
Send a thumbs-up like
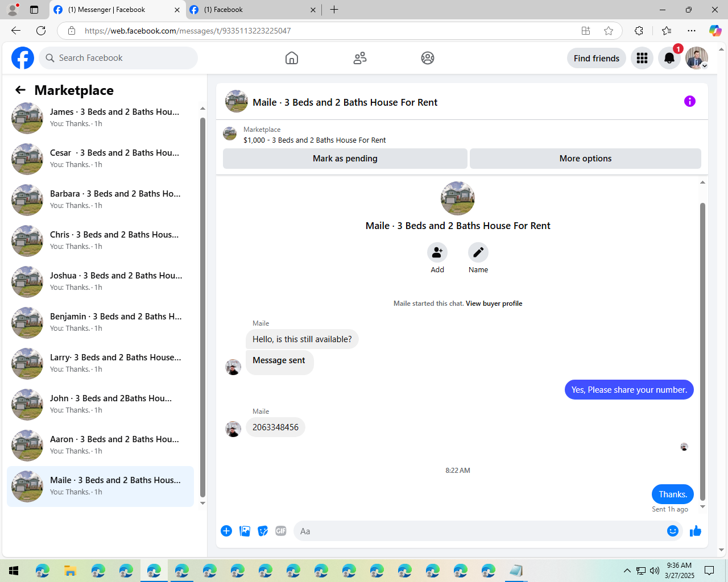(696, 531)
